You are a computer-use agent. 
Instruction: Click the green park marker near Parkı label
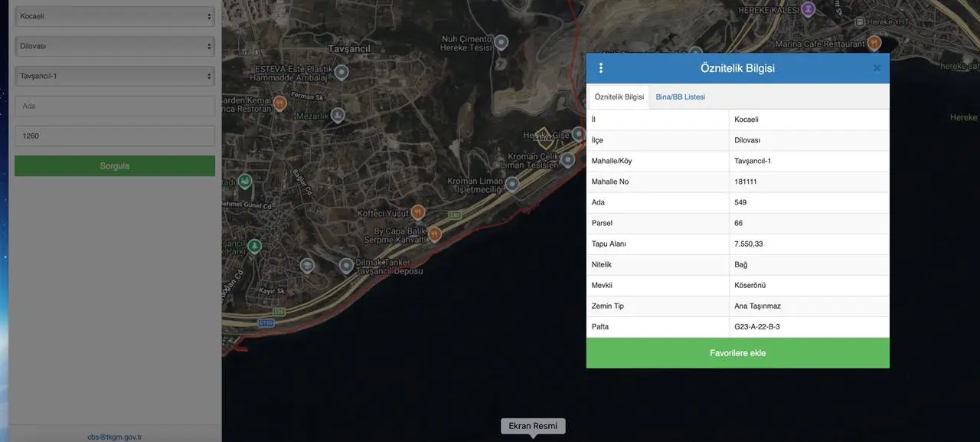254,247
